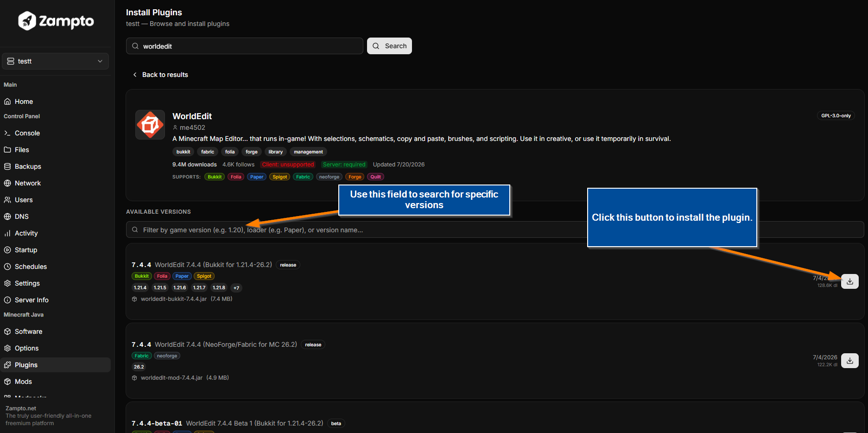Click the GPL-3.0-only license badge
The height and width of the screenshot is (433, 868).
pyautogui.click(x=836, y=115)
